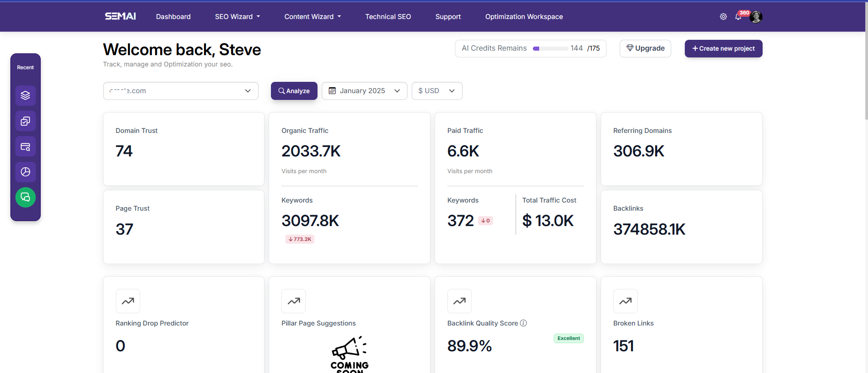Click the Domain Trust value 74
868x373 pixels.
(124, 151)
